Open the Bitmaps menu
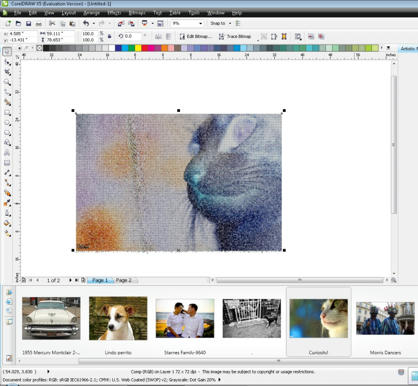This screenshot has height=386, width=418. coord(137,13)
